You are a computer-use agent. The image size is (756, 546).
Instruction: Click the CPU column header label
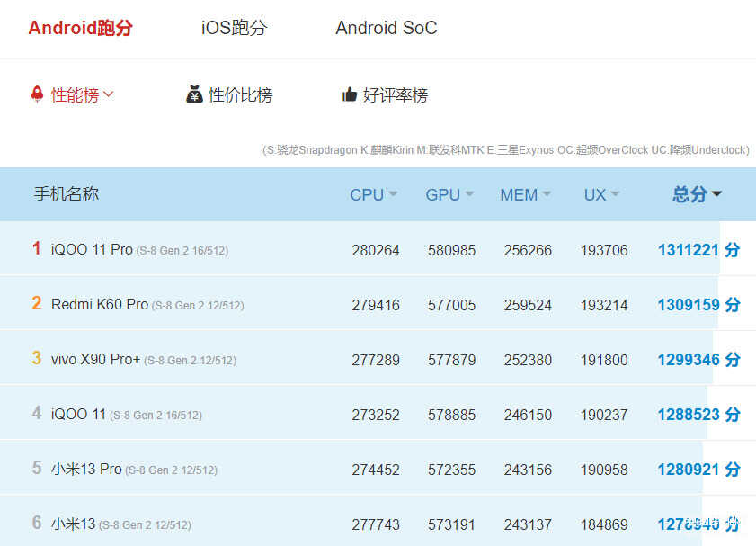(367, 194)
